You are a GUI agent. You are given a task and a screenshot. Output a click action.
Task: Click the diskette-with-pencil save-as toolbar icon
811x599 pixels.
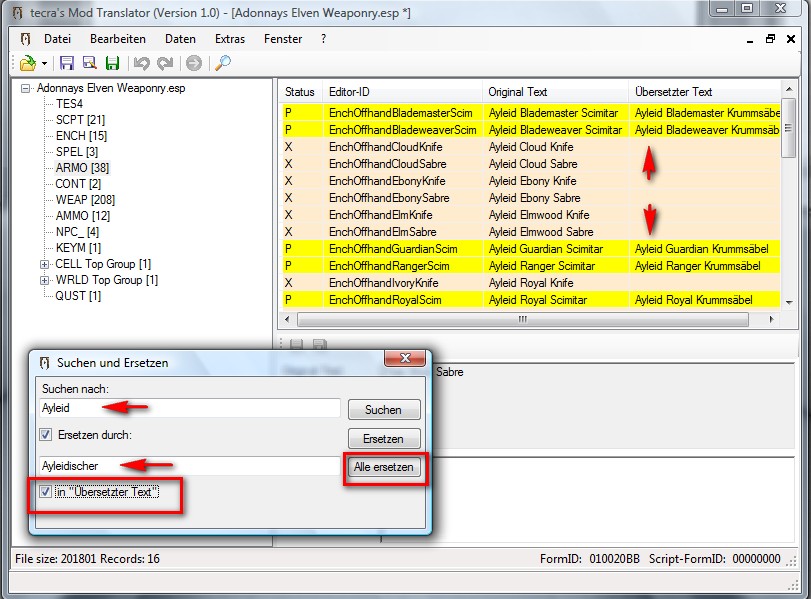[89, 63]
